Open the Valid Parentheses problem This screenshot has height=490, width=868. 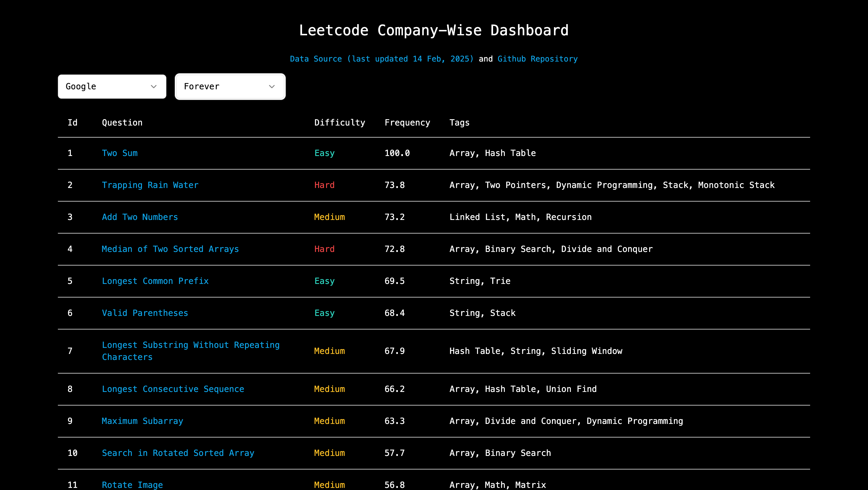[145, 313]
